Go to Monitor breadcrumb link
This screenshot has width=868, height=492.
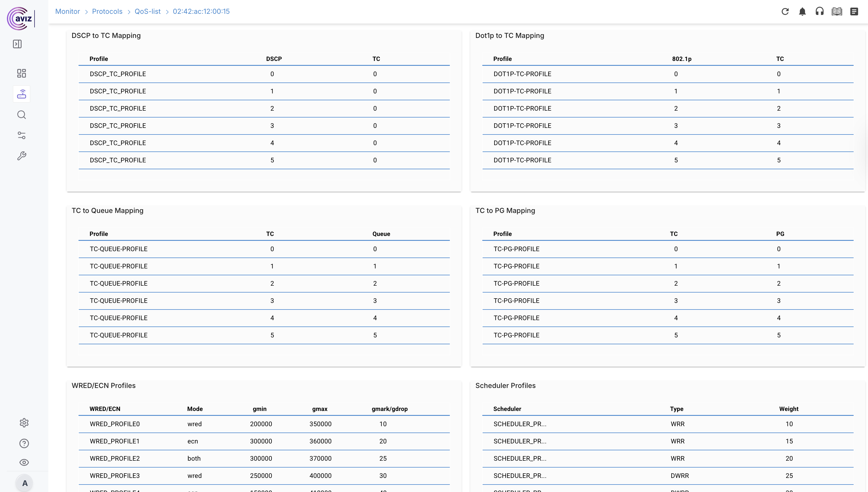tap(67, 11)
